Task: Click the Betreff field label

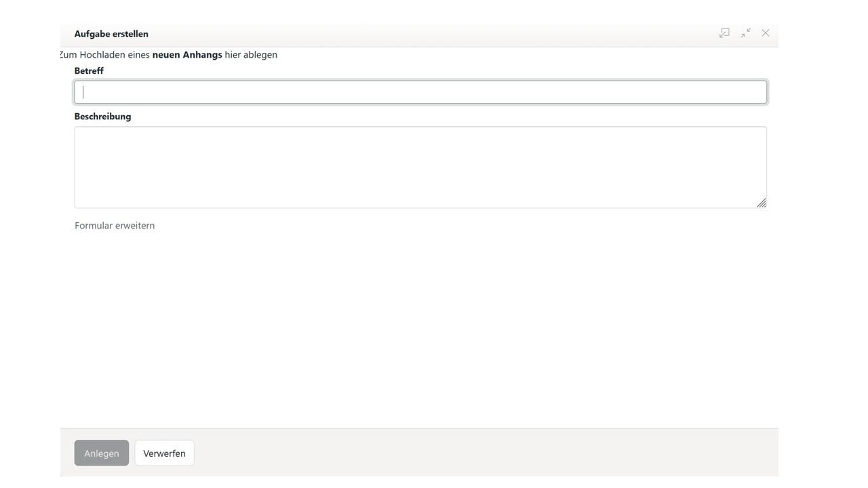Action: click(89, 70)
